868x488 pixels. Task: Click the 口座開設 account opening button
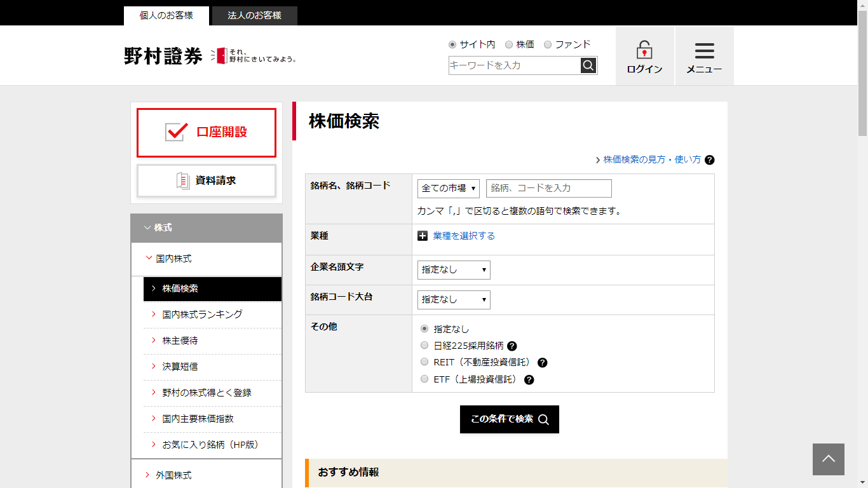(207, 132)
